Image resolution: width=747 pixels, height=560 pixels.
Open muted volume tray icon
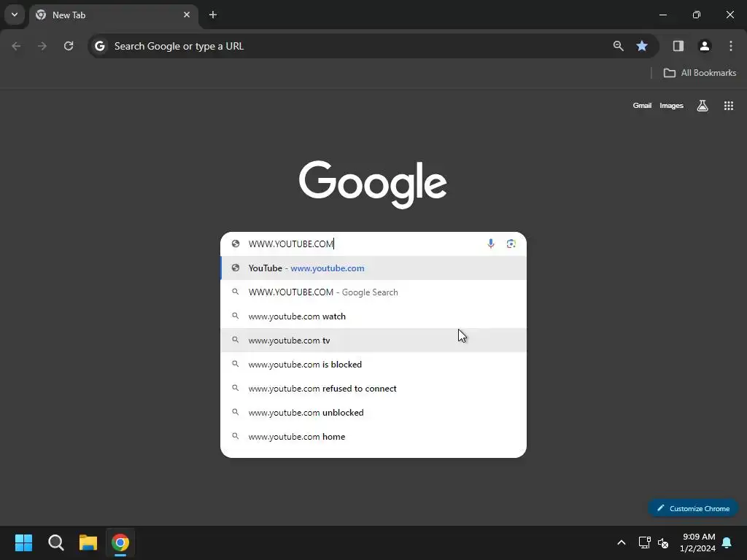tap(663, 542)
